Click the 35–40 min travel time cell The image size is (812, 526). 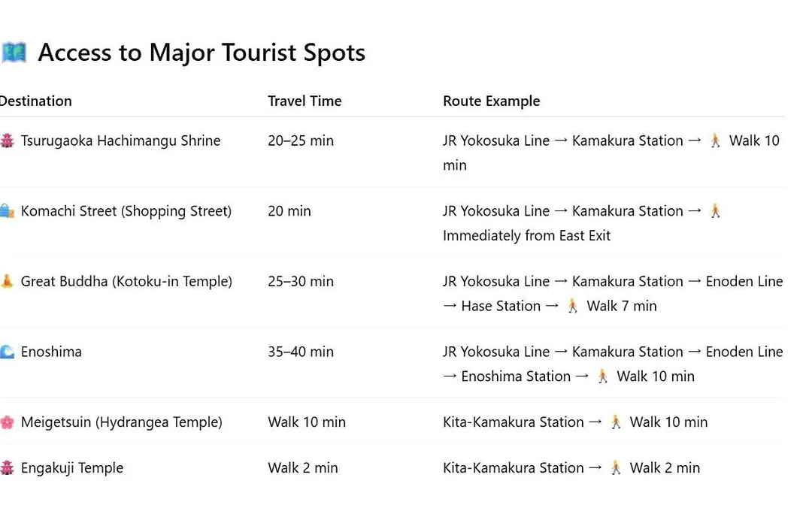coord(301,352)
